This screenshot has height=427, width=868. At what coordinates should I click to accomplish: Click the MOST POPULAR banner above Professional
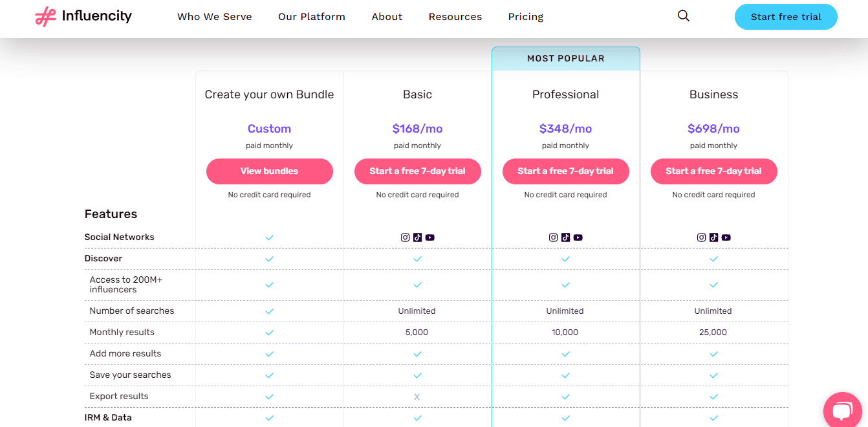coord(565,58)
